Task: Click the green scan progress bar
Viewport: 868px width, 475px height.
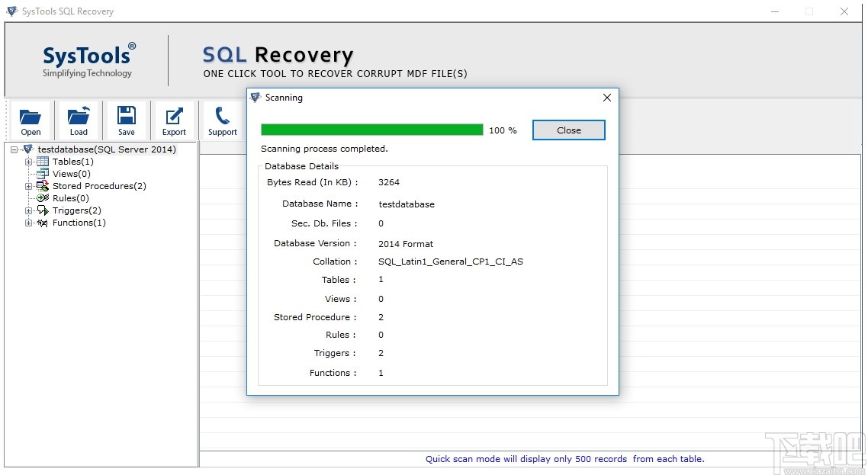Action: (371, 130)
